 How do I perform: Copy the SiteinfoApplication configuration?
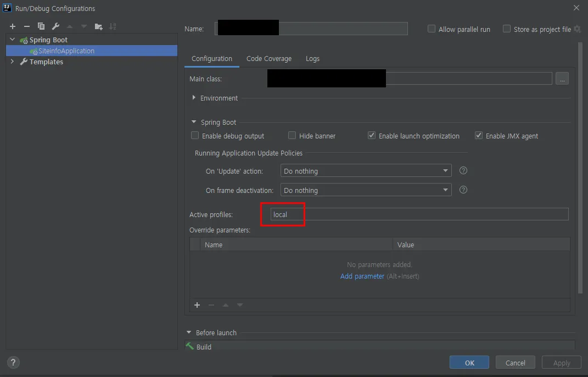41,26
